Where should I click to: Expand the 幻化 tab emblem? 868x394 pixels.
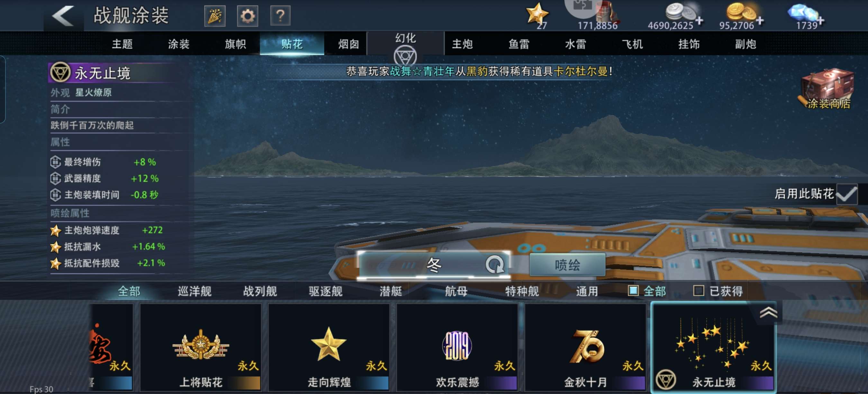click(x=405, y=56)
